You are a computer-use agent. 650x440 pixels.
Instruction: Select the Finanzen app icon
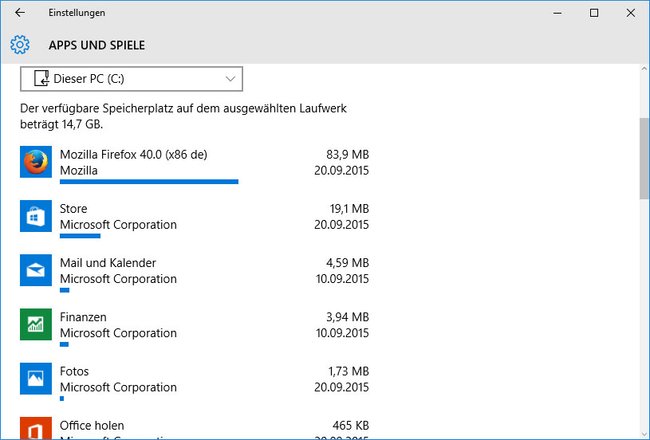36,324
